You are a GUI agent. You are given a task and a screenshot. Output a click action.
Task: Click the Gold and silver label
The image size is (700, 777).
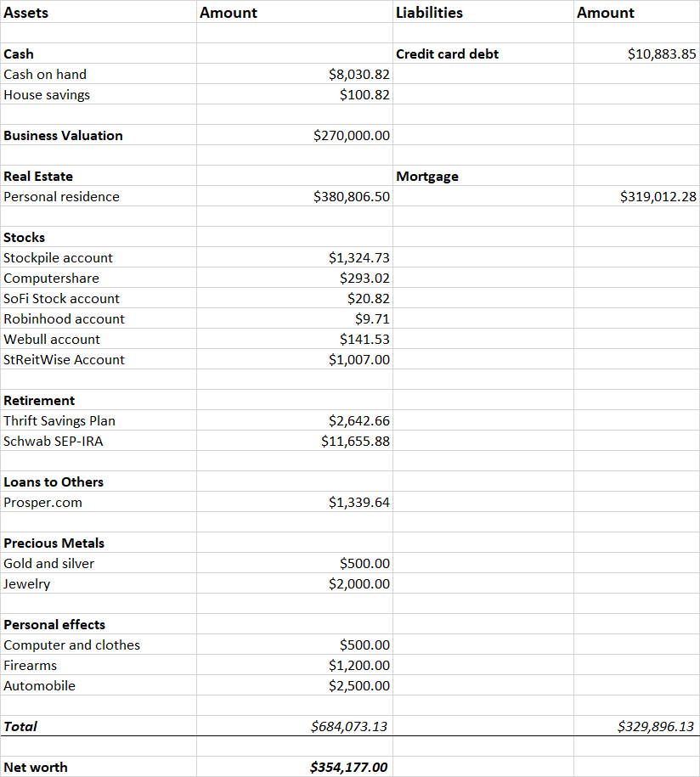pyautogui.click(x=48, y=563)
